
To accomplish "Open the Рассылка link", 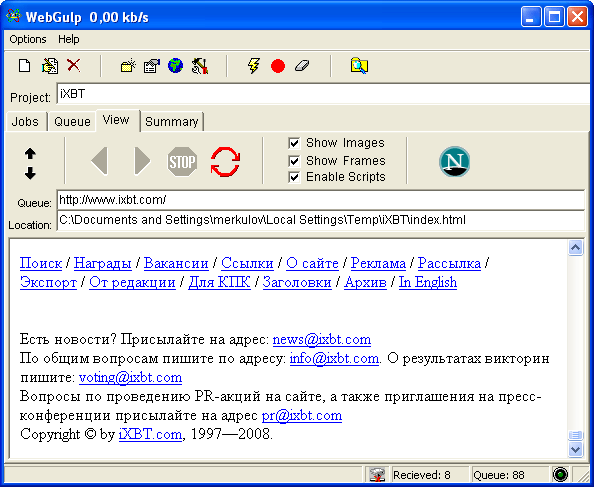I will (x=449, y=263).
